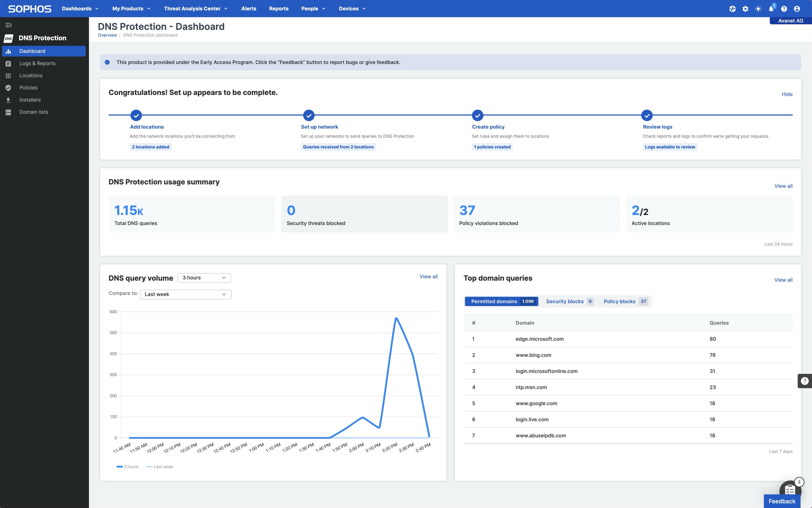
Task: Toggle the Last week legend series
Action: tap(160, 467)
